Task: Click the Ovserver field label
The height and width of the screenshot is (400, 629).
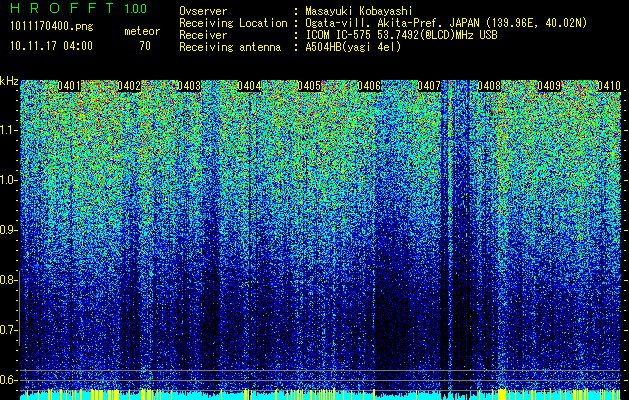Action: pyautogui.click(x=203, y=11)
